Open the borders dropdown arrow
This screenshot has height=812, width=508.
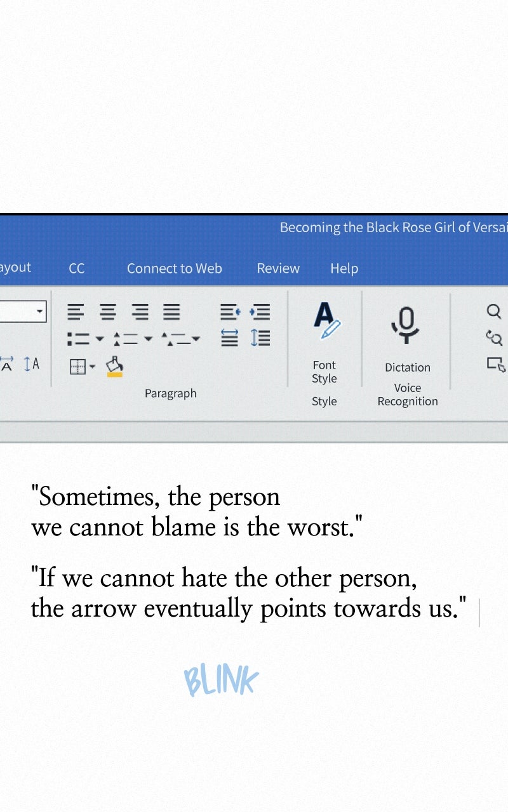[93, 367]
